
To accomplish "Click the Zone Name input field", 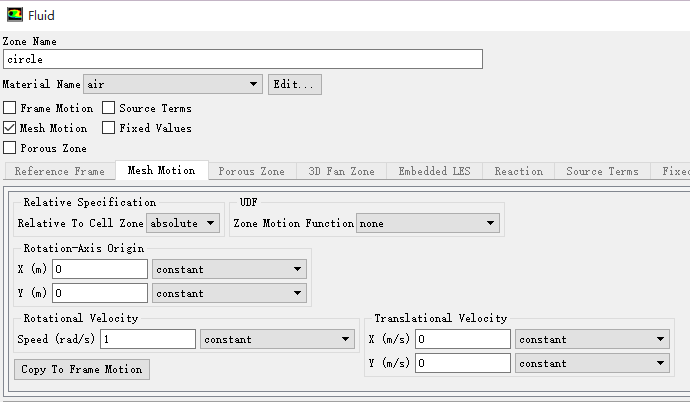I will point(243,59).
